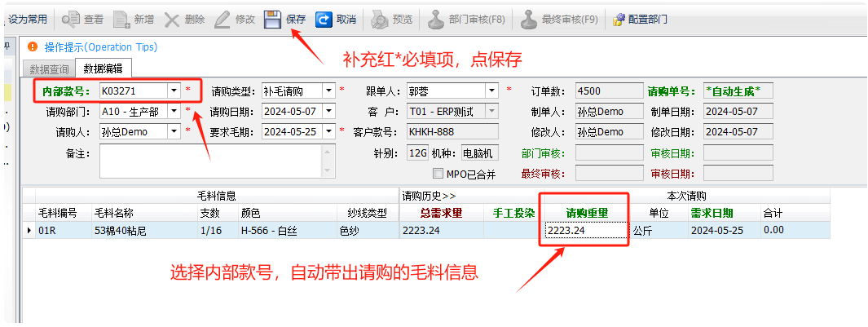Expand the 内部款号 dropdown
The width and height of the screenshot is (868, 327).
pyautogui.click(x=174, y=91)
